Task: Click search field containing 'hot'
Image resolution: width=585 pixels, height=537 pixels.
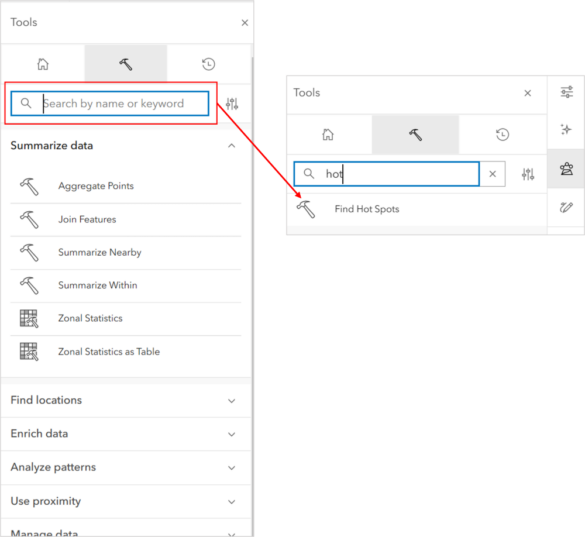Action: 387,174
